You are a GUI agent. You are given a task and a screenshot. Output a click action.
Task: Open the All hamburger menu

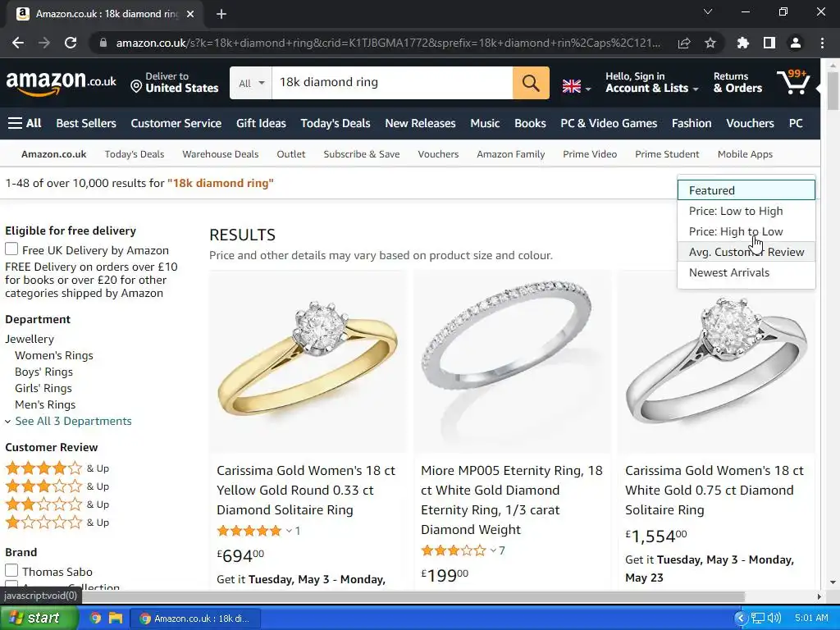tap(25, 123)
